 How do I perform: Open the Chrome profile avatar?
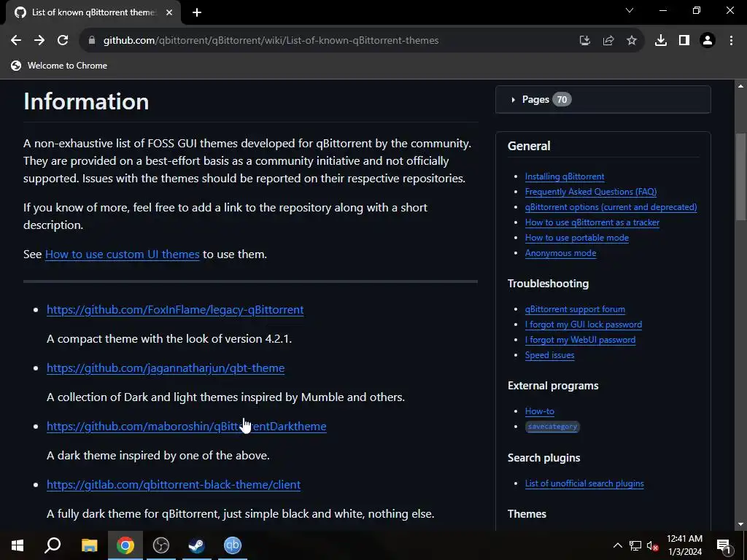point(708,41)
